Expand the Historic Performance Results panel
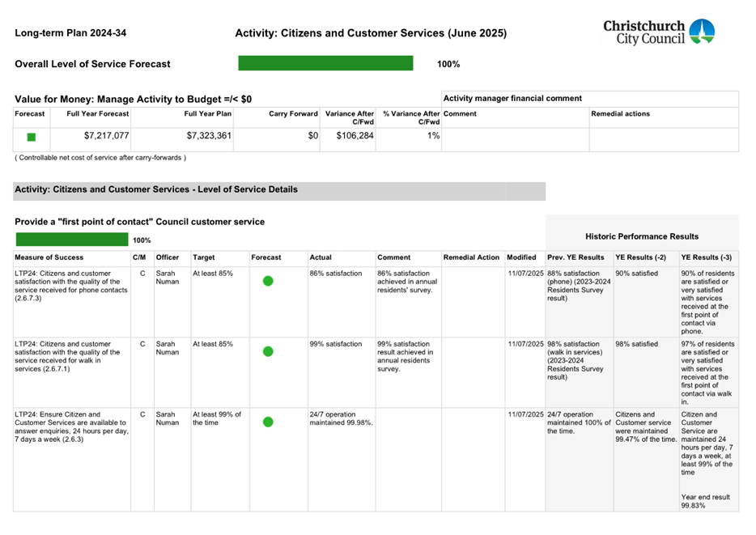 [x=642, y=235]
